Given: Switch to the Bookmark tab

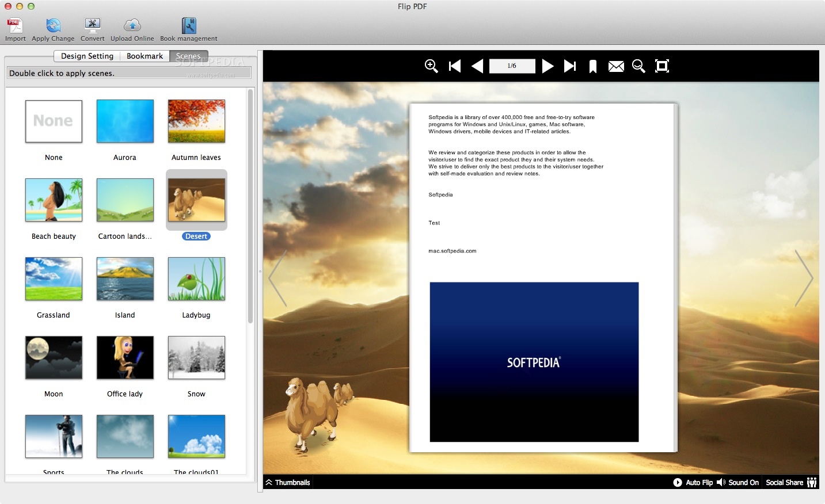Looking at the screenshot, I should click(145, 56).
